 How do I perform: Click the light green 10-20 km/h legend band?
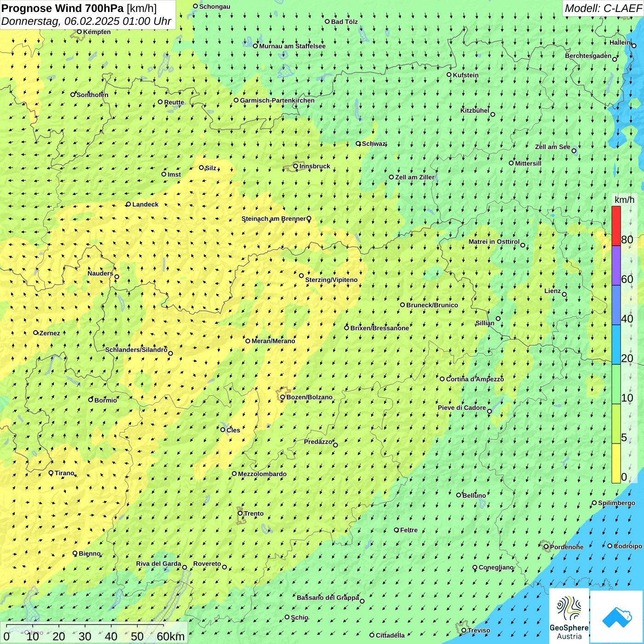click(616, 384)
